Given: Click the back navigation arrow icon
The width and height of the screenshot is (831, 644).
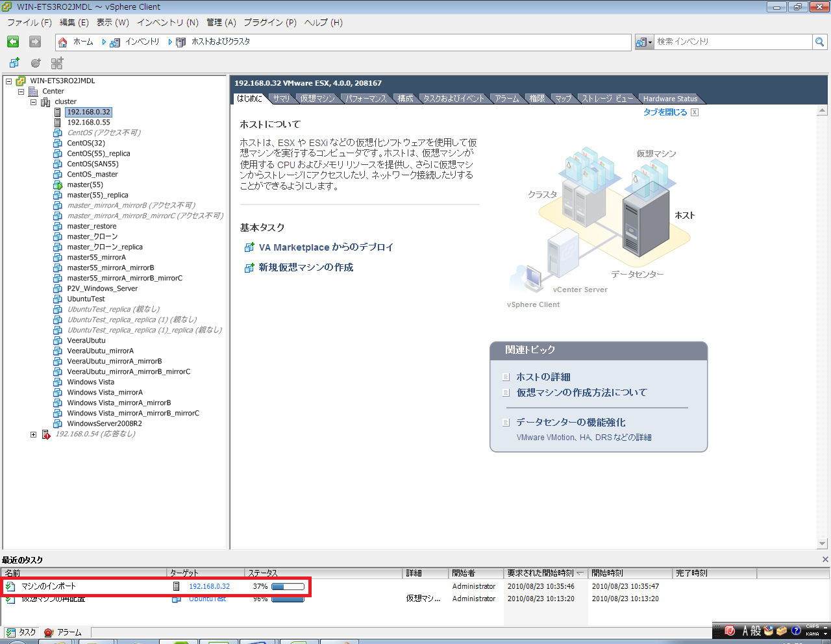Looking at the screenshot, I should [13, 42].
